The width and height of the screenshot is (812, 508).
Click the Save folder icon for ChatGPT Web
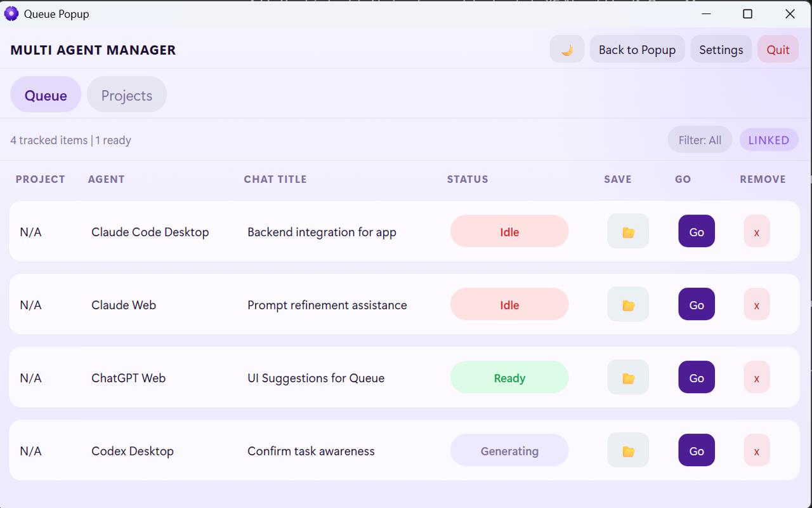click(627, 377)
